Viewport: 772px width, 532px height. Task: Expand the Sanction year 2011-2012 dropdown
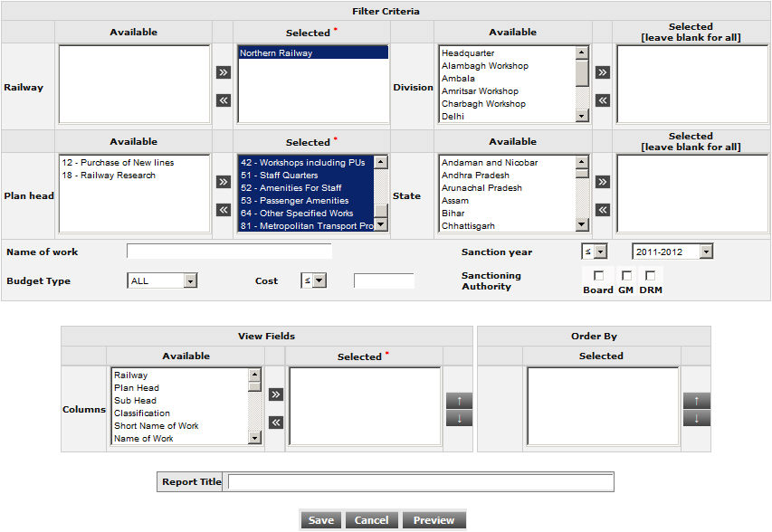(x=672, y=252)
